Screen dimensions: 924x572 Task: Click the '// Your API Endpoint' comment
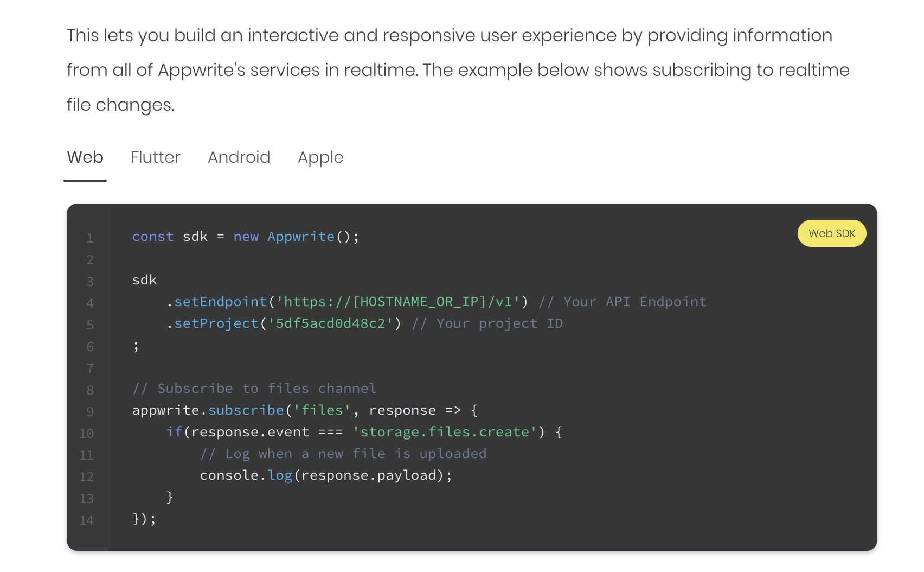[623, 302]
